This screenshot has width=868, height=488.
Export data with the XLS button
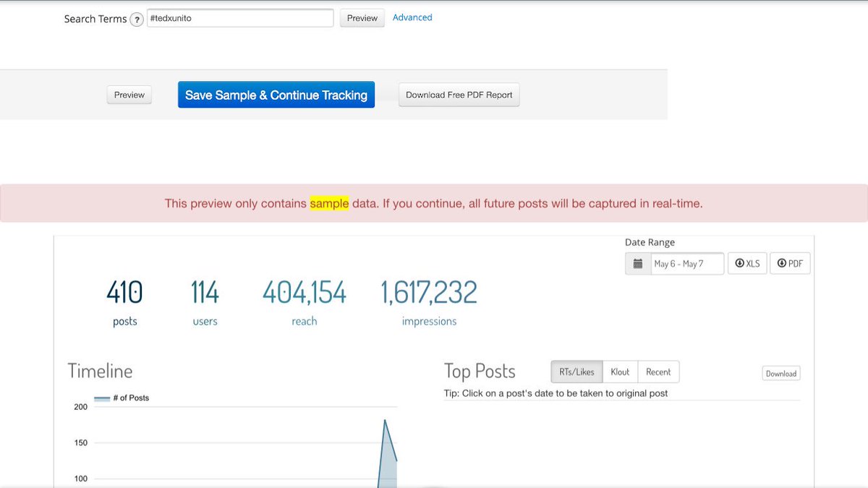click(x=747, y=264)
